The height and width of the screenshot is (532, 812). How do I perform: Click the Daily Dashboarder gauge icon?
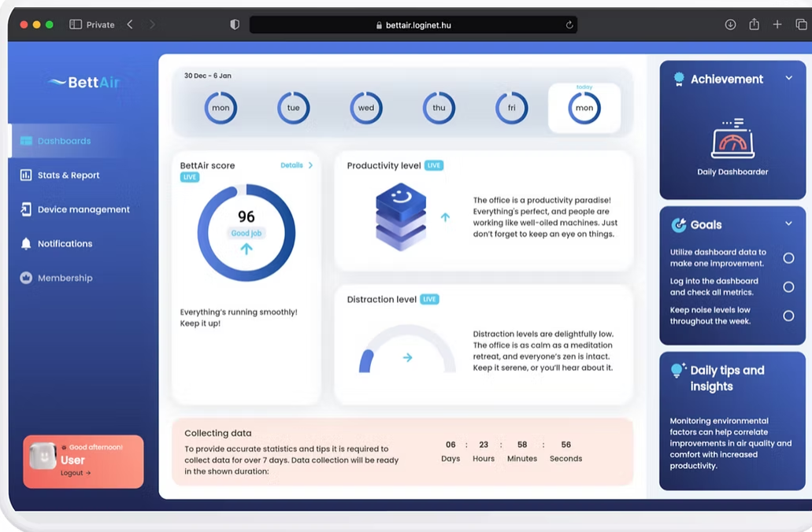[732, 139]
